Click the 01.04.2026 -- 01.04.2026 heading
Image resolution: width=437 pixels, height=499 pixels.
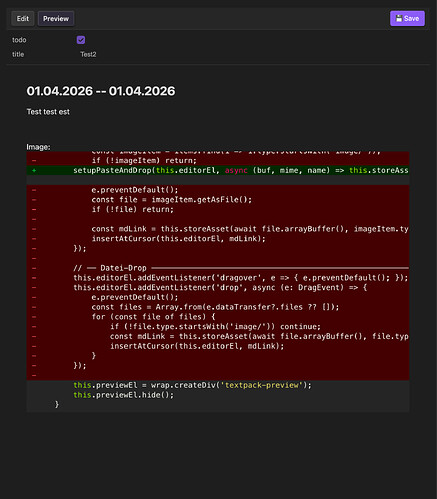click(101, 91)
